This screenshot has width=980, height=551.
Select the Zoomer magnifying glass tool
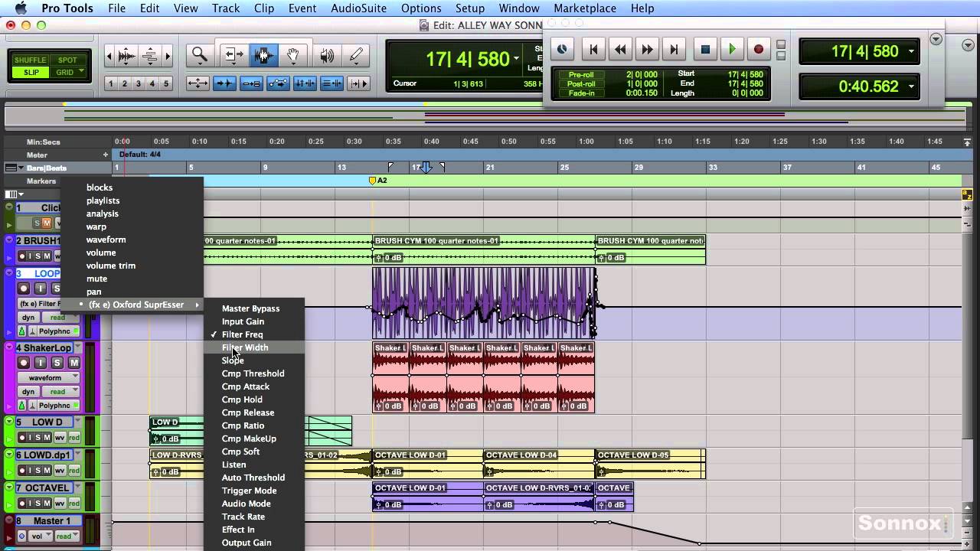coord(200,55)
